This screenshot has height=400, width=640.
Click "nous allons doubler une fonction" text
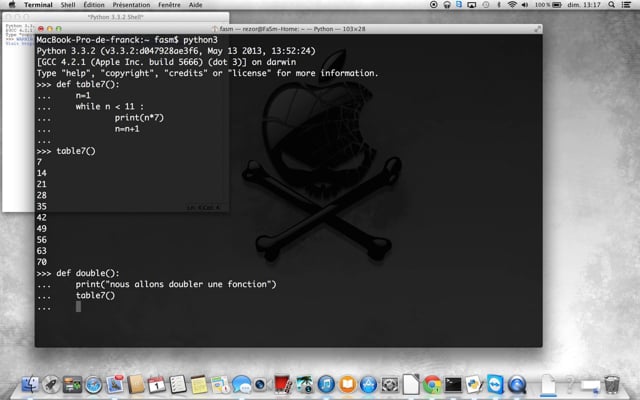point(188,284)
